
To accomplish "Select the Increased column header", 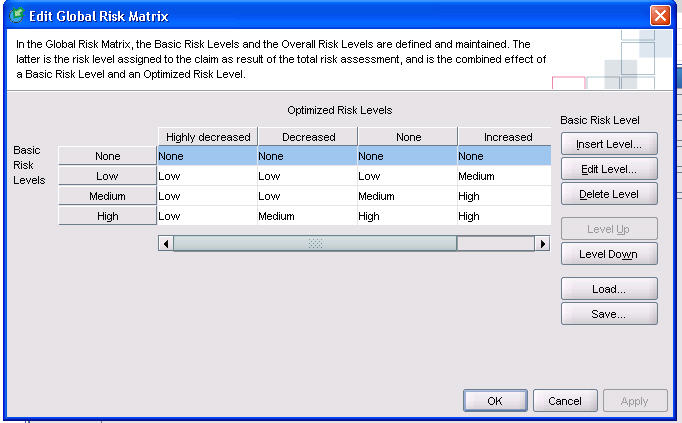I will click(505, 137).
